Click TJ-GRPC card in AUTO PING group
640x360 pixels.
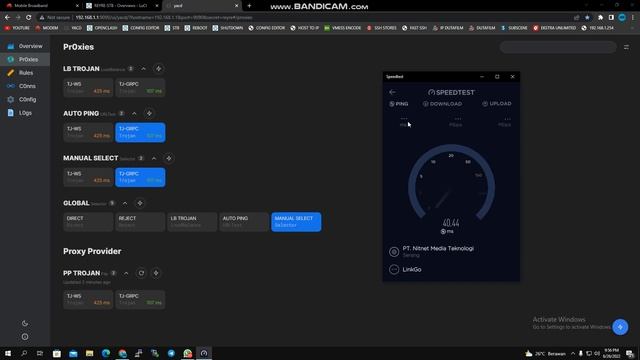pyautogui.click(x=140, y=132)
